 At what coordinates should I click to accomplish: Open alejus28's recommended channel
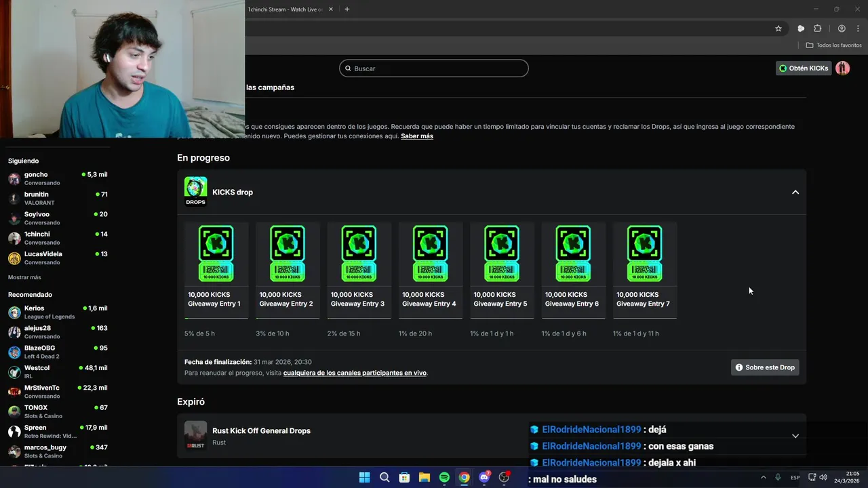(58, 332)
